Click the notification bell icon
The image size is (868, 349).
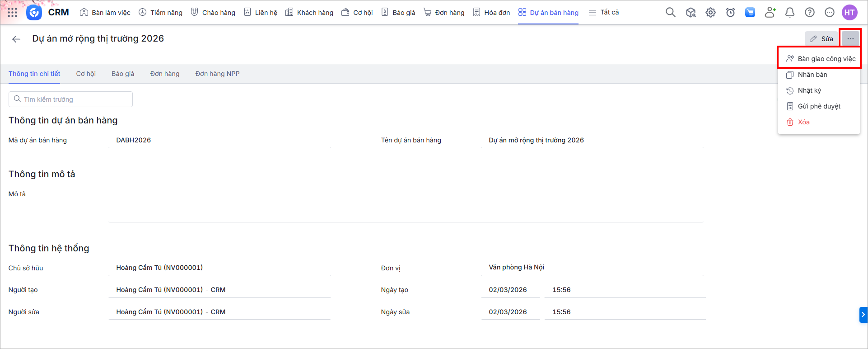coord(790,13)
